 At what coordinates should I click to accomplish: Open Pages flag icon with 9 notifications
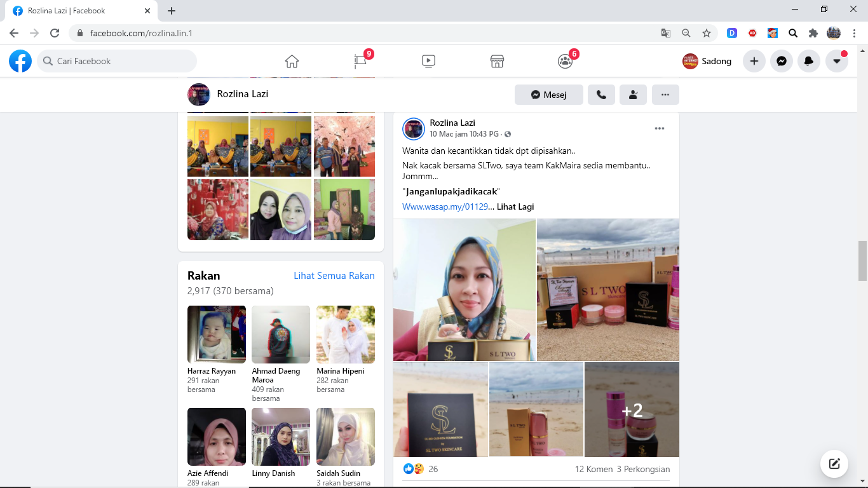pyautogui.click(x=360, y=61)
